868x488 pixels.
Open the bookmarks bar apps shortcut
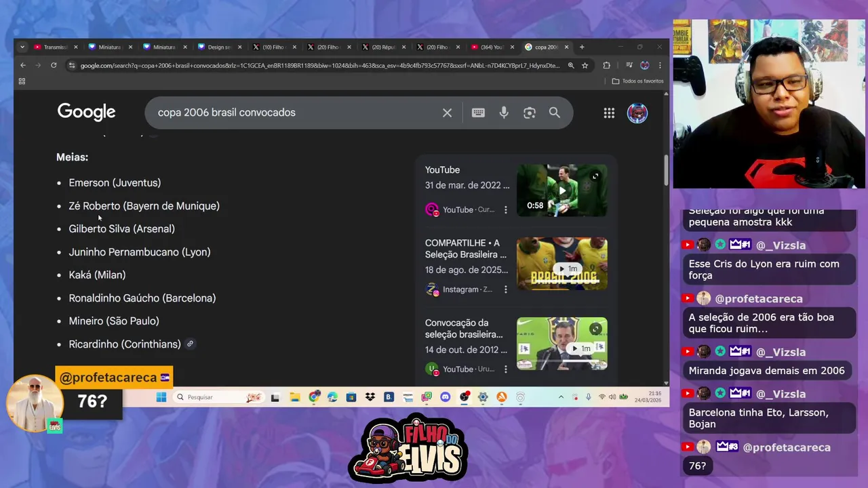point(22,81)
